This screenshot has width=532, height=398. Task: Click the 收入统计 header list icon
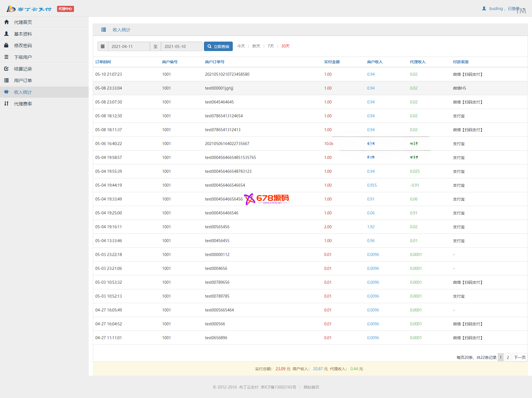104,30
